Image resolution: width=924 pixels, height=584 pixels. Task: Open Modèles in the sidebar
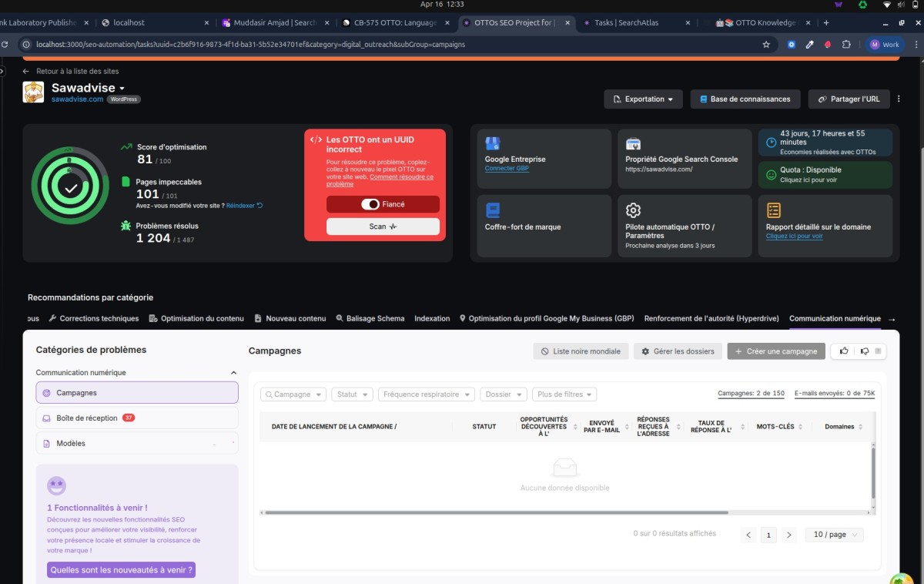click(x=137, y=443)
